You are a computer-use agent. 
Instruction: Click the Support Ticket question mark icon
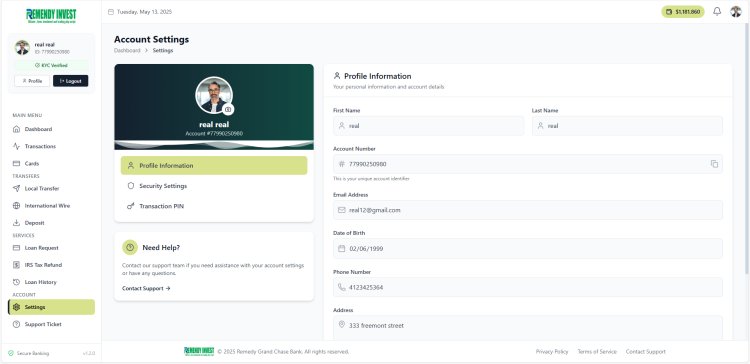[x=16, y=324]
